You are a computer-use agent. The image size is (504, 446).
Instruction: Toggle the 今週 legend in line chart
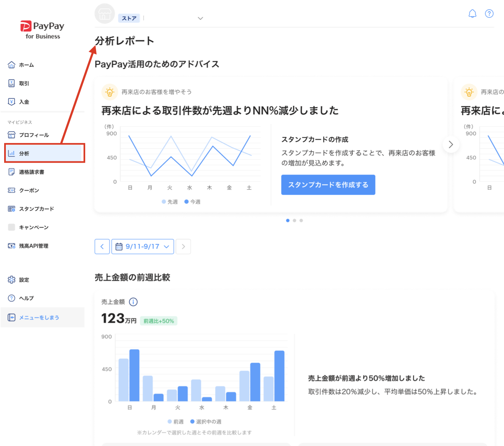click(193, 202)
